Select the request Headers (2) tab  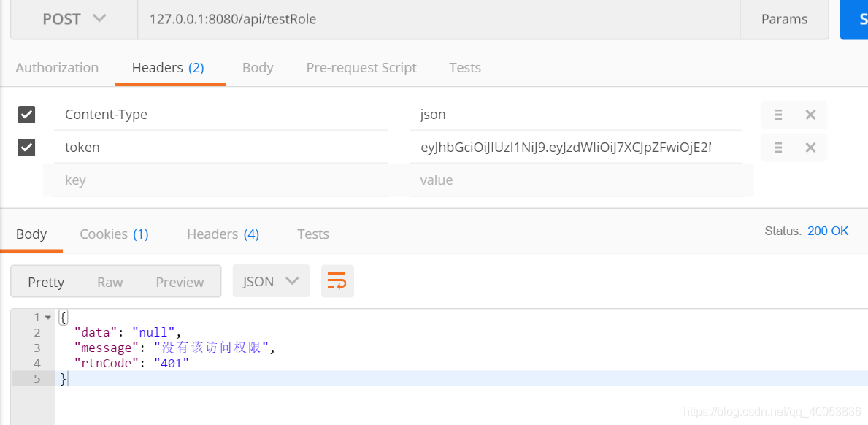(x=168, y=67)
